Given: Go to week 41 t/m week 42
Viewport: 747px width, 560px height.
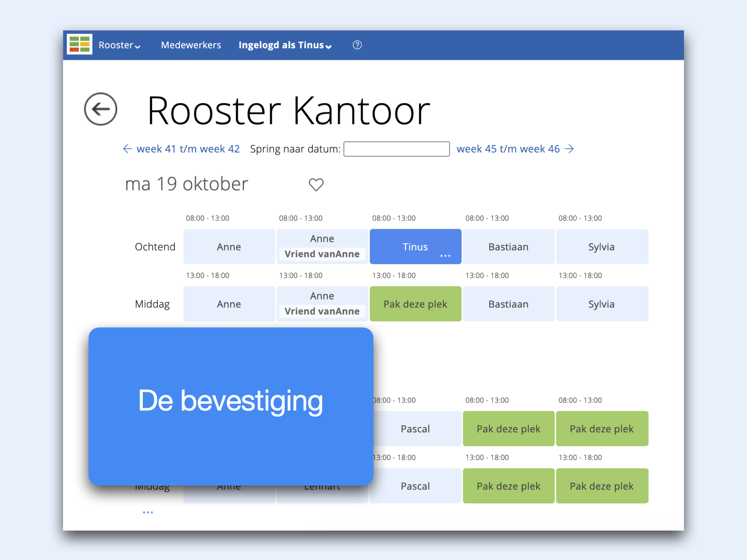Looking at the screenshot, I should 188,149.
